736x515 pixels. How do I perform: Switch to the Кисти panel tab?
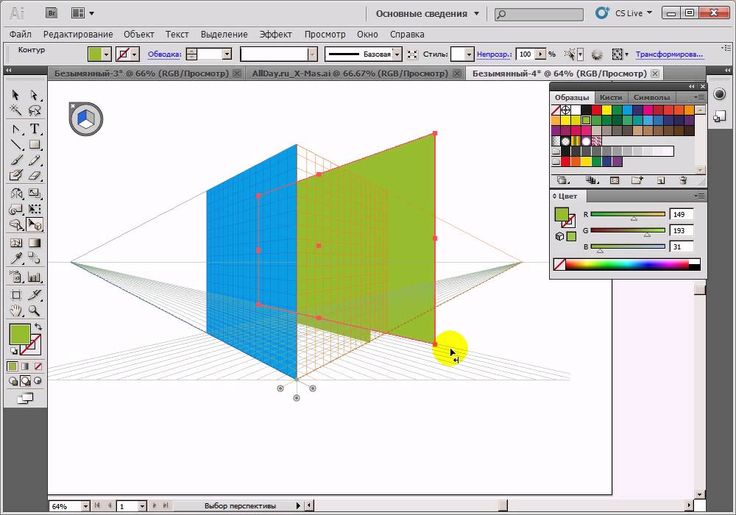point(611,97)
